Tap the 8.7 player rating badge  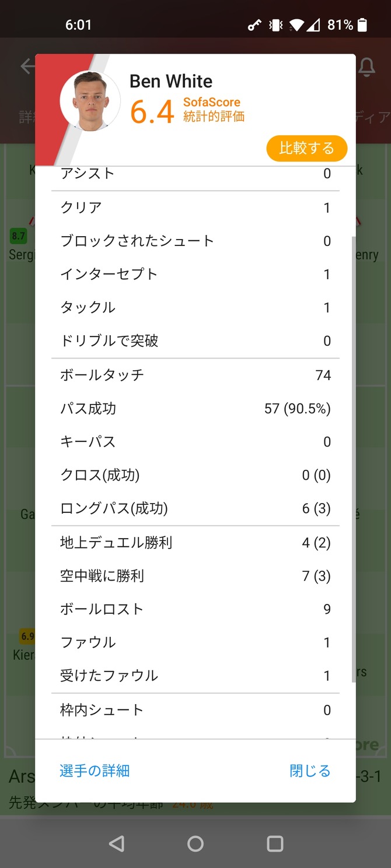tap(18, 236)
